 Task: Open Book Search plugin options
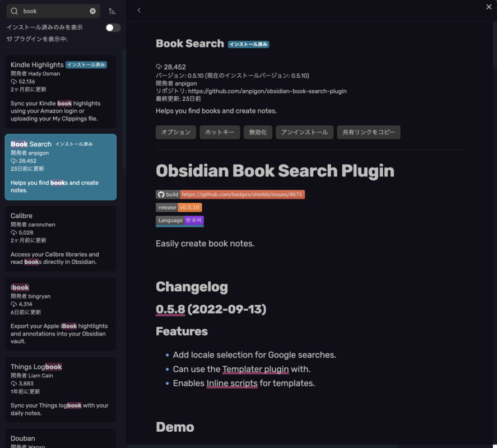(175, 132)
